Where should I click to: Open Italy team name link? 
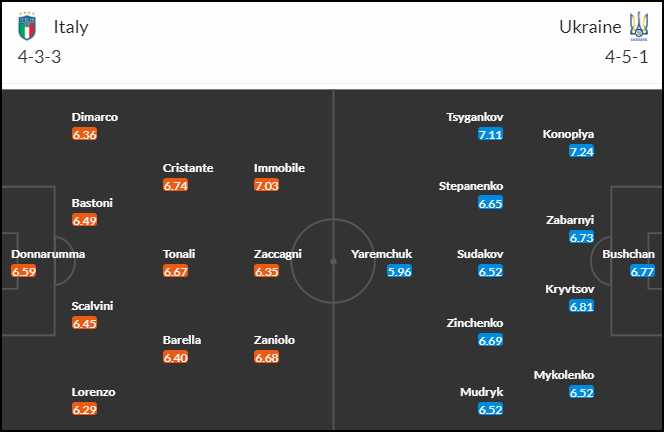[x=71, y=27]
